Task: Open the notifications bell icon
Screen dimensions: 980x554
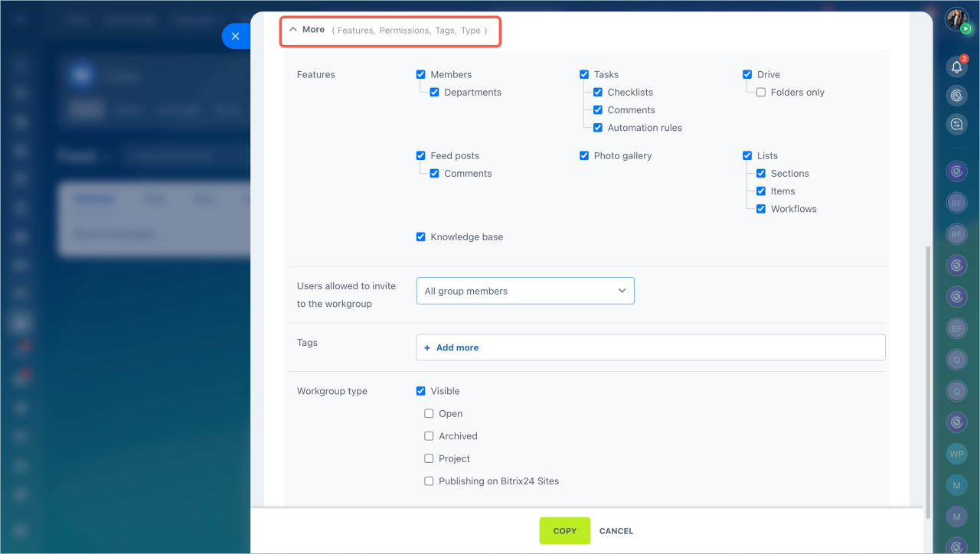Action: pyautogui.click(x=956, y=67)
